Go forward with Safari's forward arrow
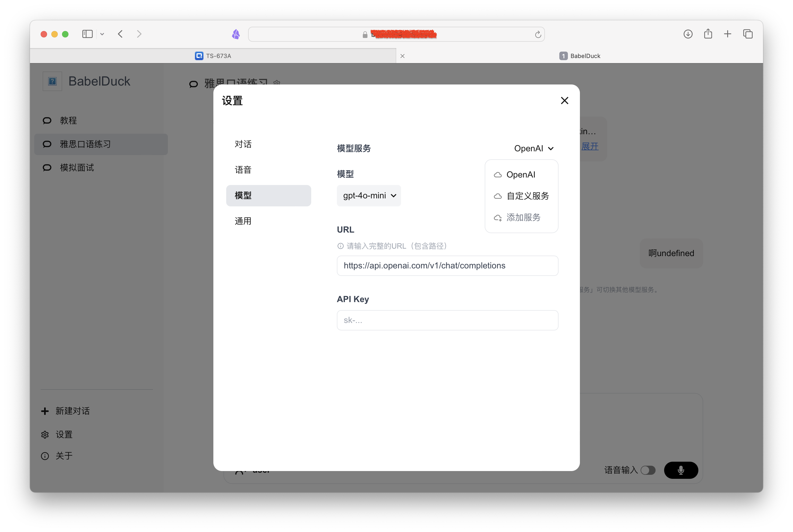Screen dimensions: 793x532 coord(139,34)
